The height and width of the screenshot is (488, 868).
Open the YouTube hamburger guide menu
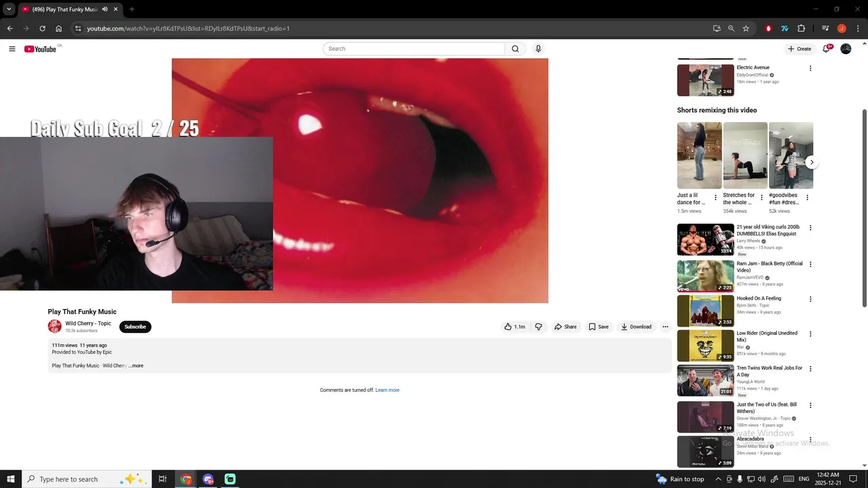(12, 49)
